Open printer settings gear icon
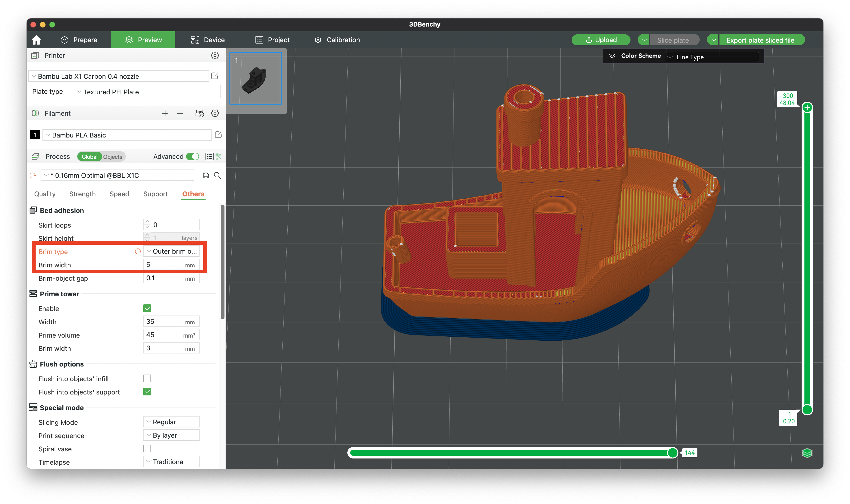This screenshot has height=504, width=850. (215, 55)
